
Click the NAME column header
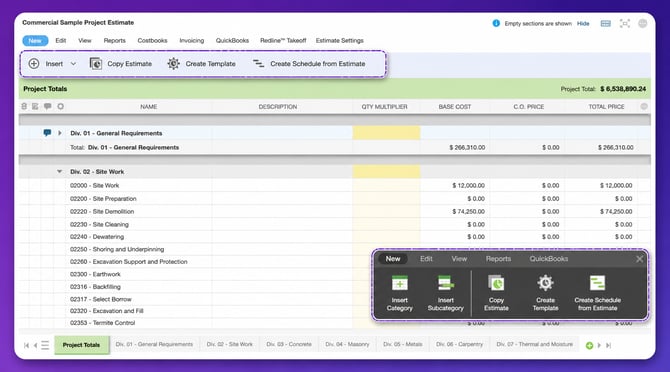[x=149, y=107]
